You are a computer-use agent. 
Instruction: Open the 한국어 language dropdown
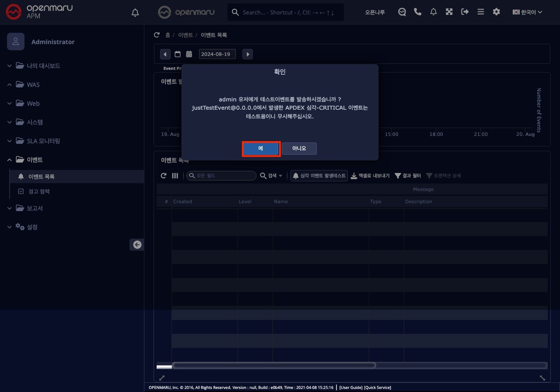[527, 12]
